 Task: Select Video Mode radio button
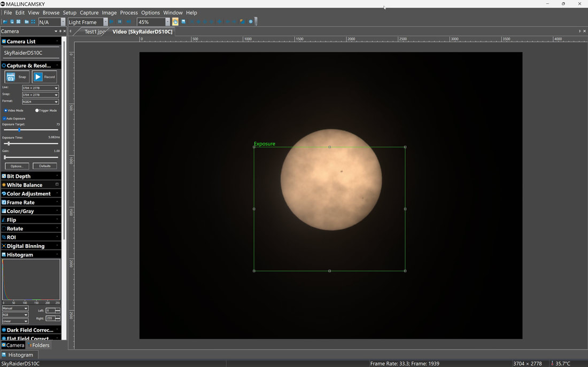[6, 111]
